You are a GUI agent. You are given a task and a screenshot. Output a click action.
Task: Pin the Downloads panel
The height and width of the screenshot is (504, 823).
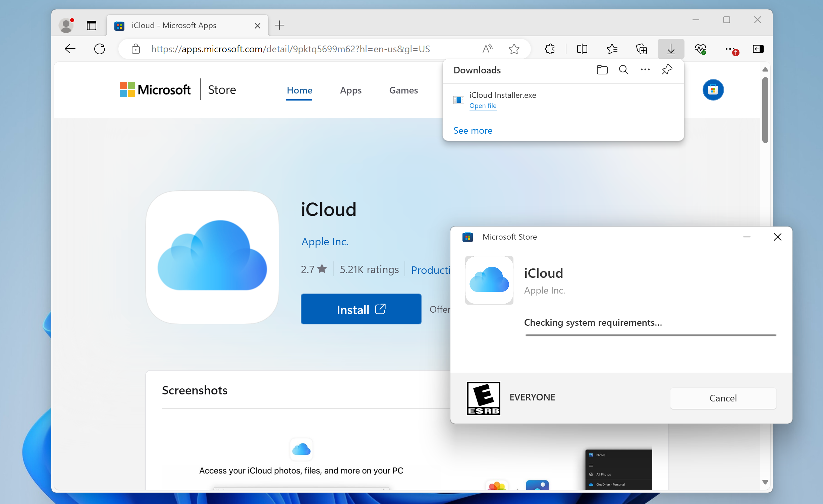(x=667, y=70)
